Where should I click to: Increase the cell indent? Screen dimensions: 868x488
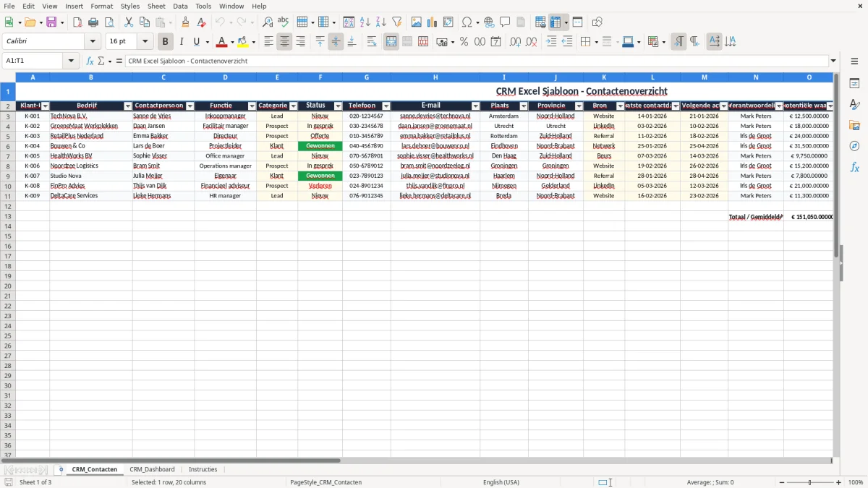[551, 42]
